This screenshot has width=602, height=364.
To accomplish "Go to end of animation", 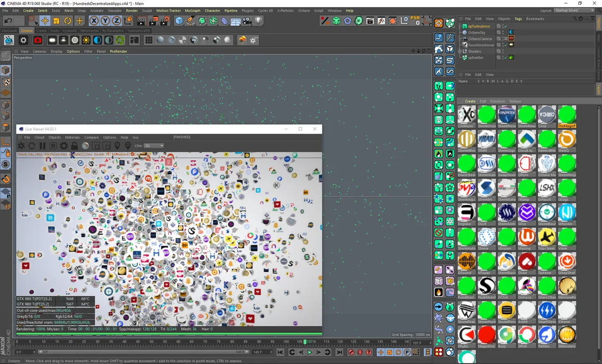I will tap(339, 352).
